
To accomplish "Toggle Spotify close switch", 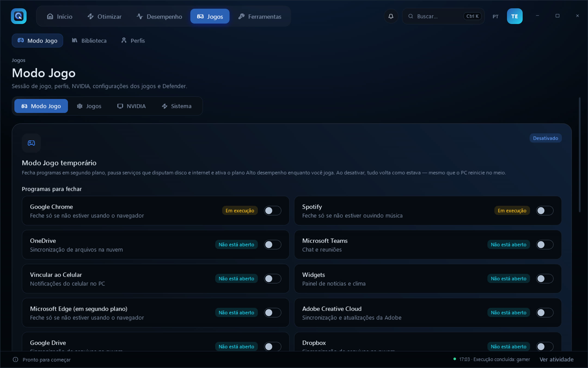I will pos(545,210).
